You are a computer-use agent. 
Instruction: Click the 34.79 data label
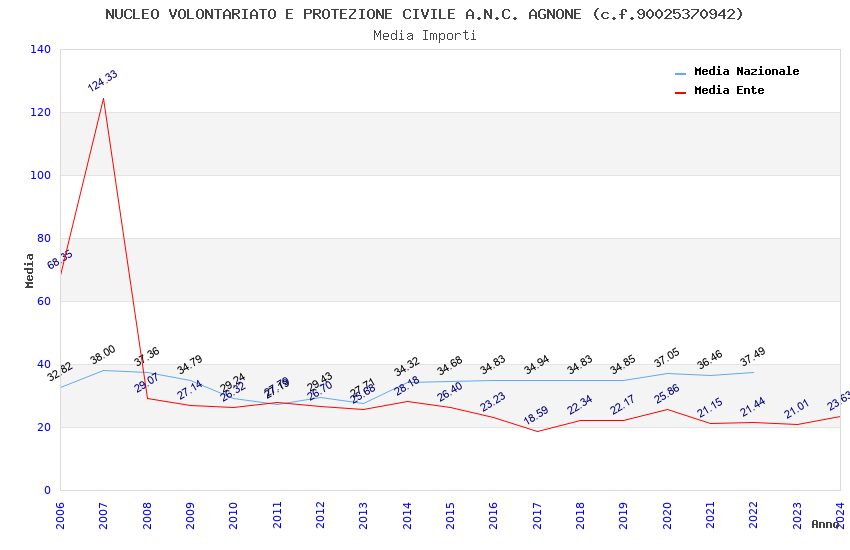click(189, 364)
